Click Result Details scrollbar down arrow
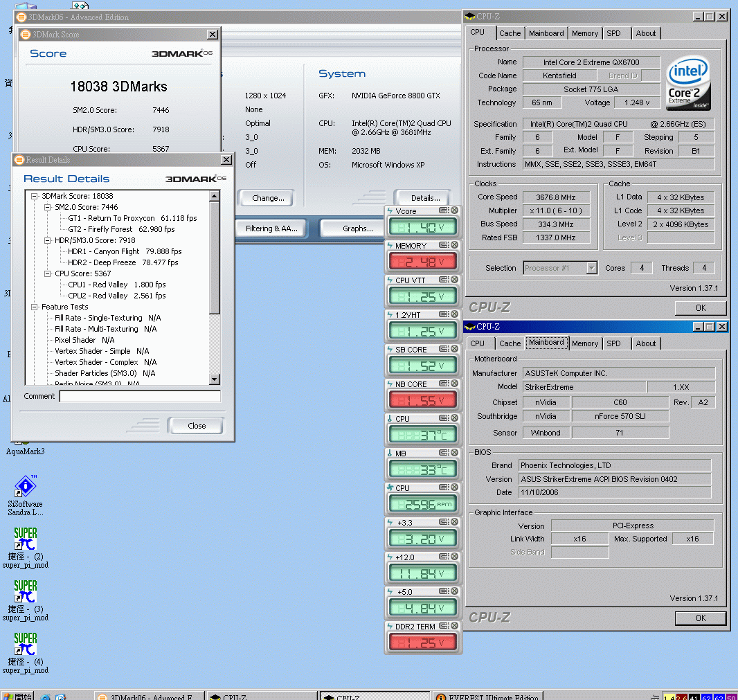 215,379
